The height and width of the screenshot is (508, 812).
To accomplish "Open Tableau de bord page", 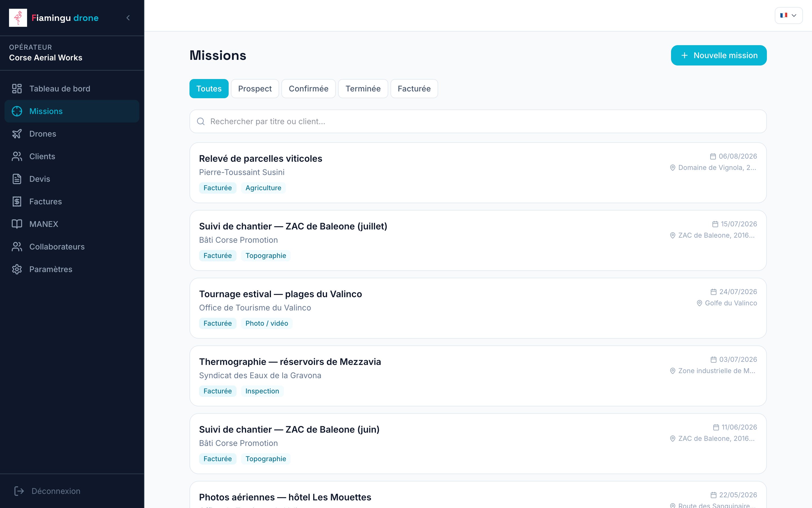I will pos(72,89).
